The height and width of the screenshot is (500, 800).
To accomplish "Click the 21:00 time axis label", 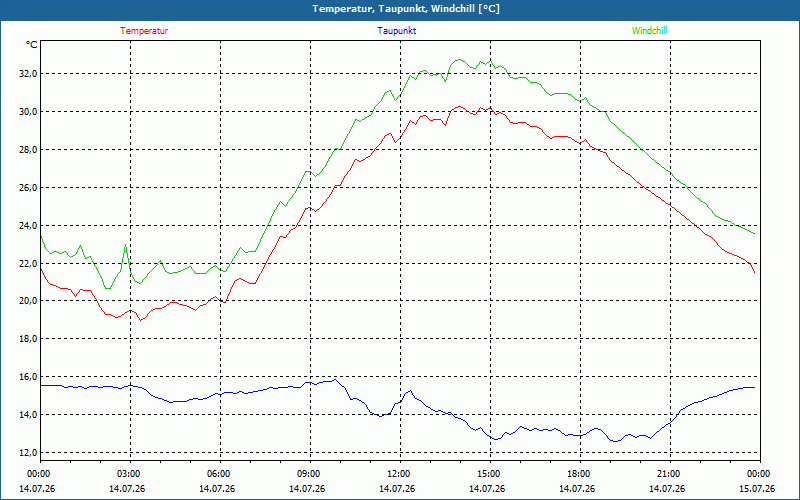I will 670,474.
